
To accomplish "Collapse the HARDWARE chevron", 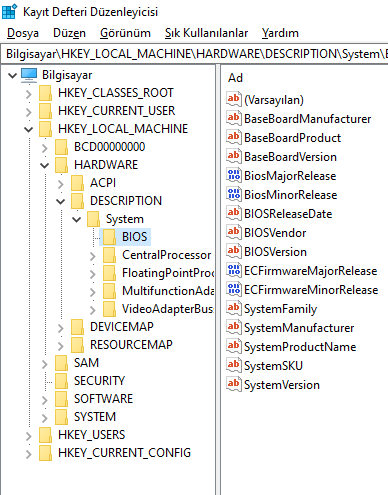I will pyautogui.click(x=45, y=165).
